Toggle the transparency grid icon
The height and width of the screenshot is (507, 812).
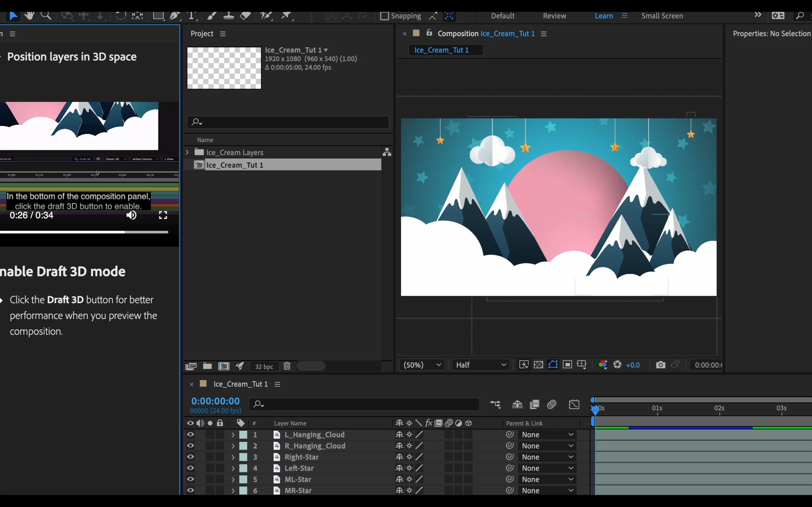point(538,365)
